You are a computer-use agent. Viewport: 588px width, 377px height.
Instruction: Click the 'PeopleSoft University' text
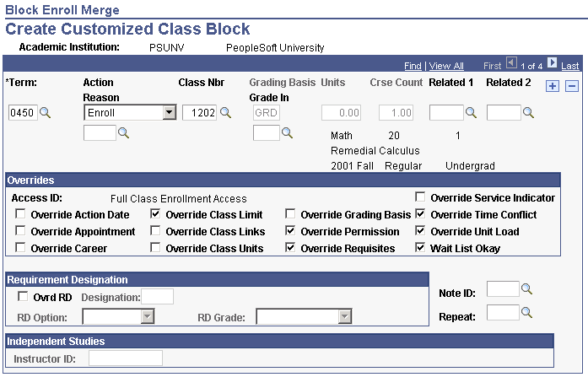click(275, 48)
